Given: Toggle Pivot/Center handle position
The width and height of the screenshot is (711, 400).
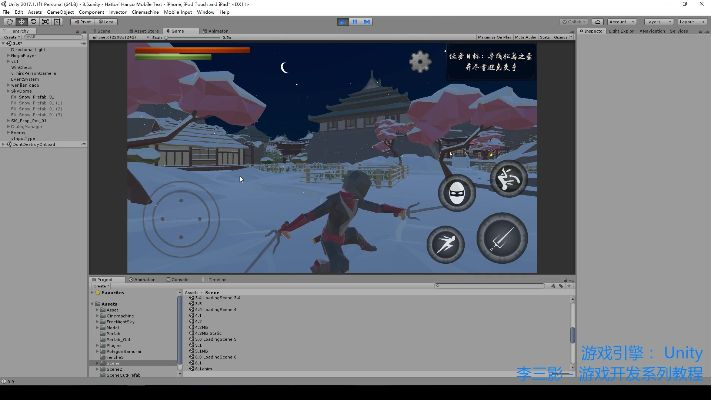Looking at the screenshot, I should point(82,21).
